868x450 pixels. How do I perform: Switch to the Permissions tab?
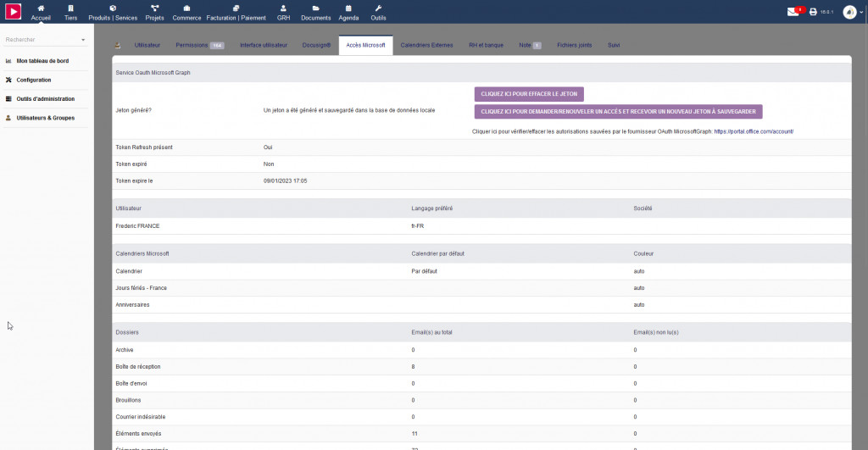click(x=199, y=45)
